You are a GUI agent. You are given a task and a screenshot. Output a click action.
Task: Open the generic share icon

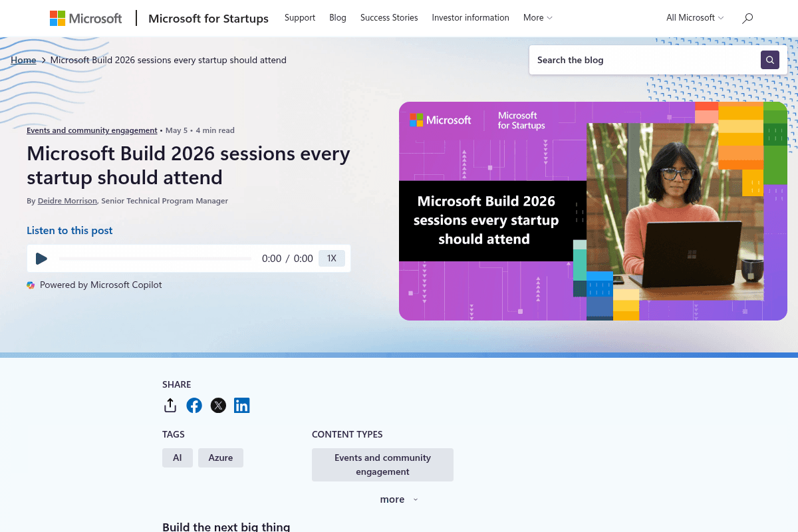point(170,405)
